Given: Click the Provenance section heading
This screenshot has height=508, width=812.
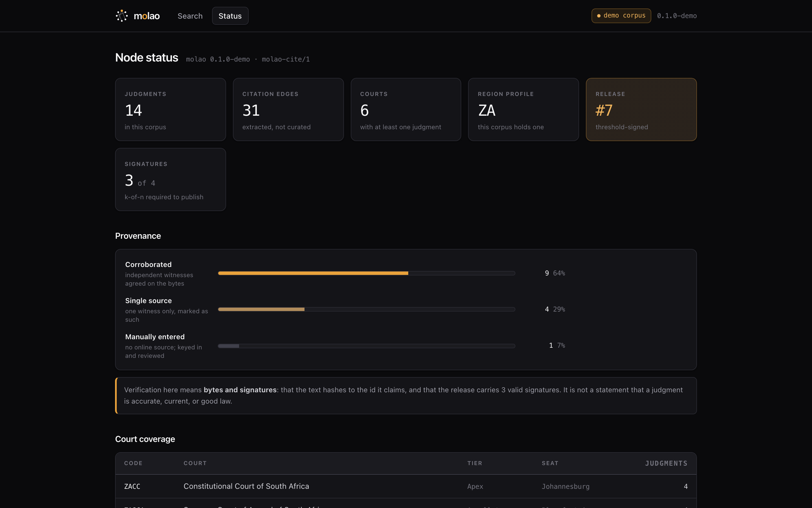Looking at the screenshot, I should (138, 236).
